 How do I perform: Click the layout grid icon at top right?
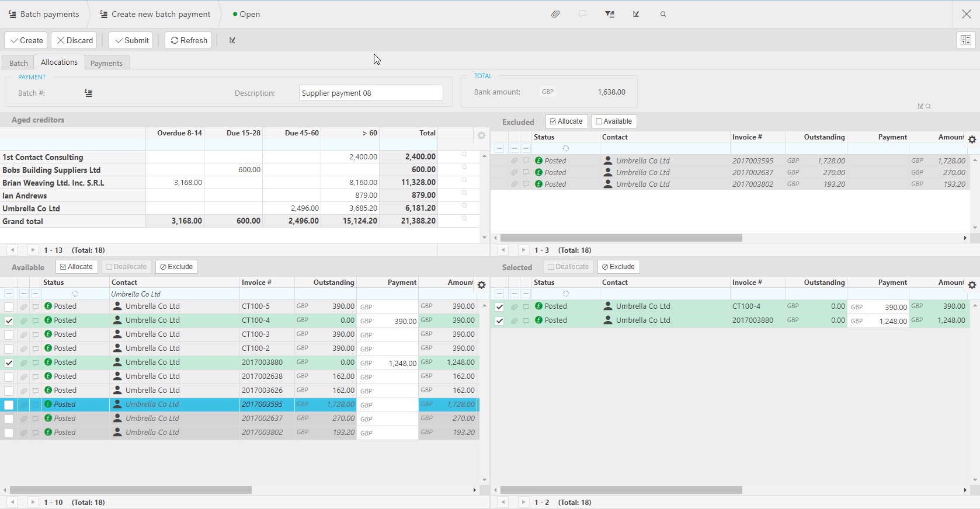click(x=965, y=40)
